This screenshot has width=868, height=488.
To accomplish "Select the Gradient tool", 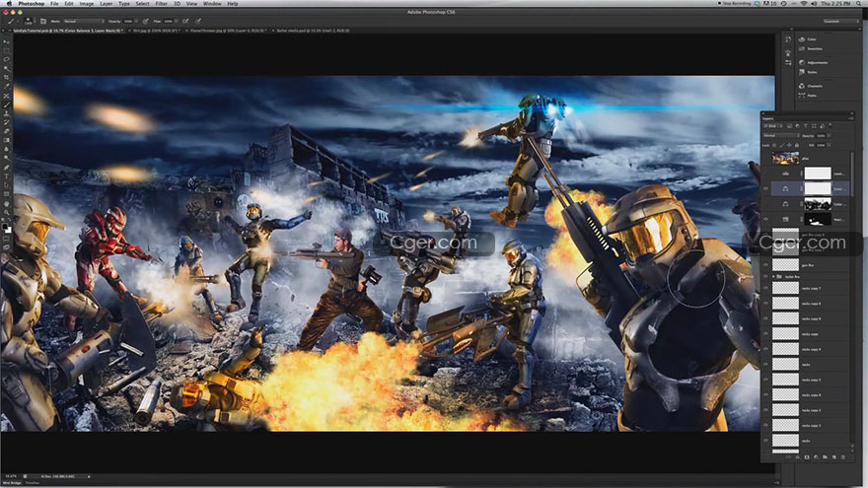I will 6,140.
